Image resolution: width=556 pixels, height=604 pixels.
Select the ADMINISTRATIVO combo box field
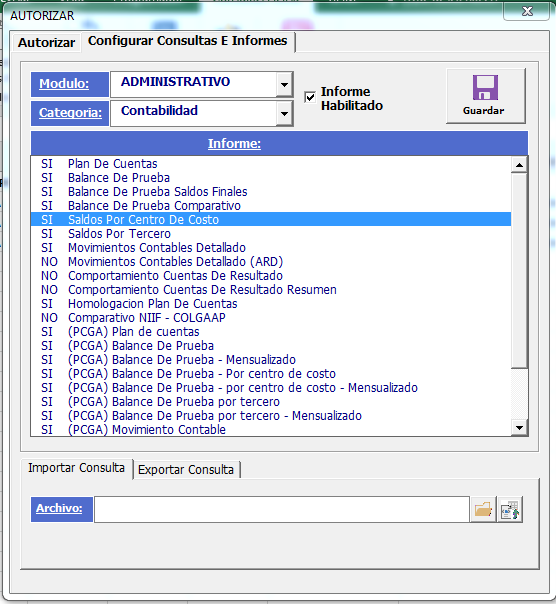click(x=193, y=84)
